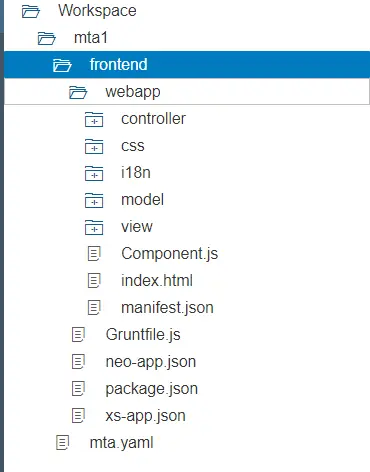Open xs-app.json file name
Screen dimensions: 370x472
tap(145, 416)
